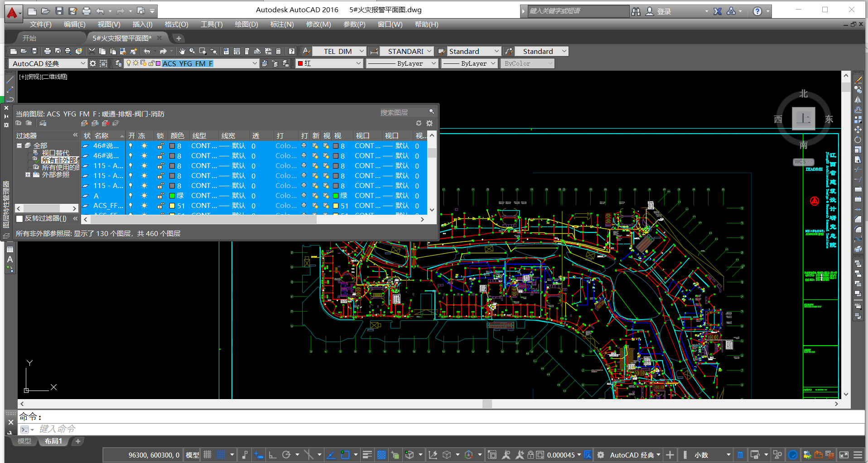Click Clean Screen icon in status bar
Viewport: 868px width, 463px height.
[x=844, y=455]
